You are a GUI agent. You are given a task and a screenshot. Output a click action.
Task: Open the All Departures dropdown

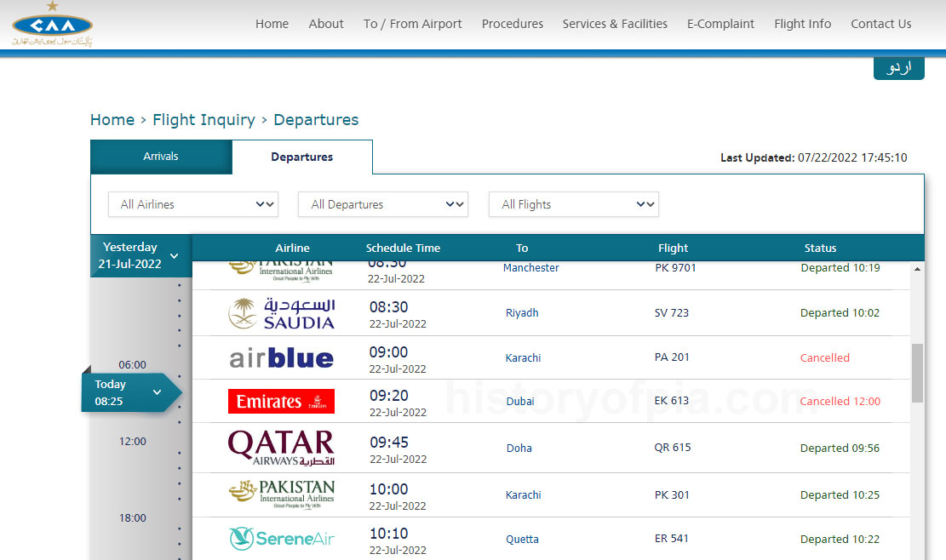coord(383,204)
